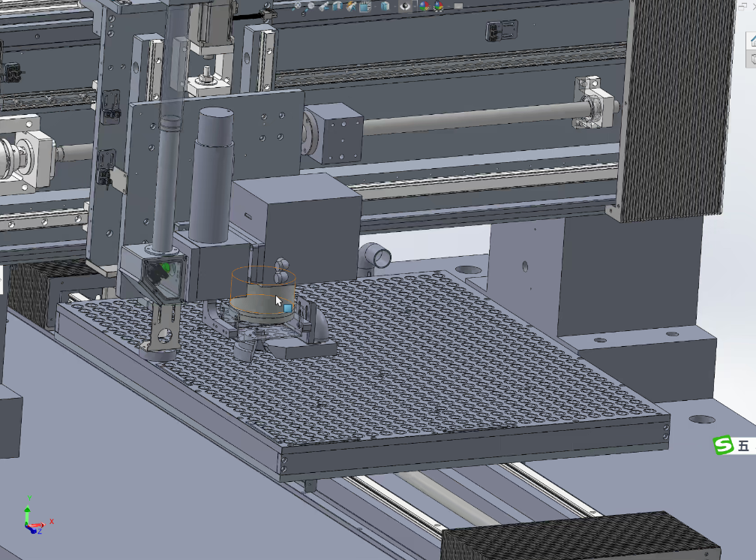Viewport: 756px width, 560px height.
Task: Click the Zoom to Fit icon
Action: [x=298, y=6]
